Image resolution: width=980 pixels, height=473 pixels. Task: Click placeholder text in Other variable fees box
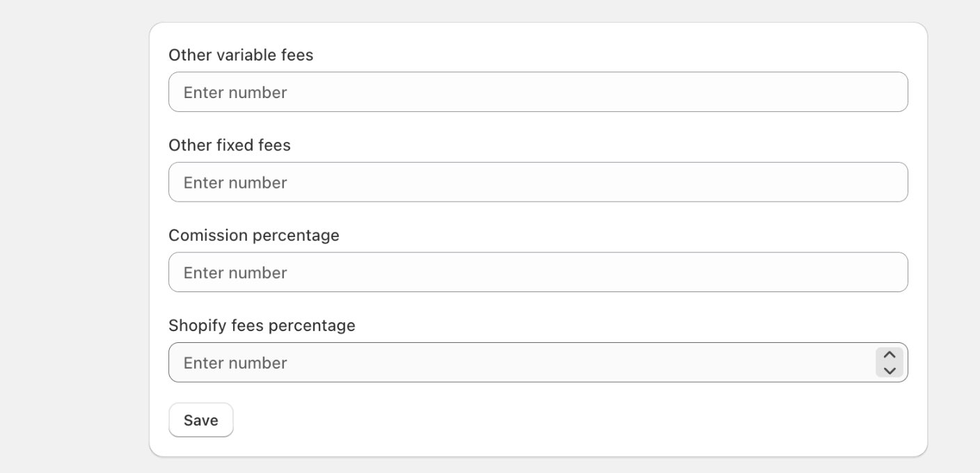pyautogui.click(x=235, y=93)
